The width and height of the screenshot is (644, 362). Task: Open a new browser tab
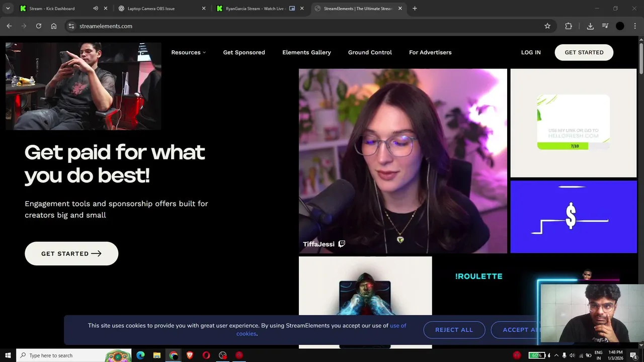(415, 9)
